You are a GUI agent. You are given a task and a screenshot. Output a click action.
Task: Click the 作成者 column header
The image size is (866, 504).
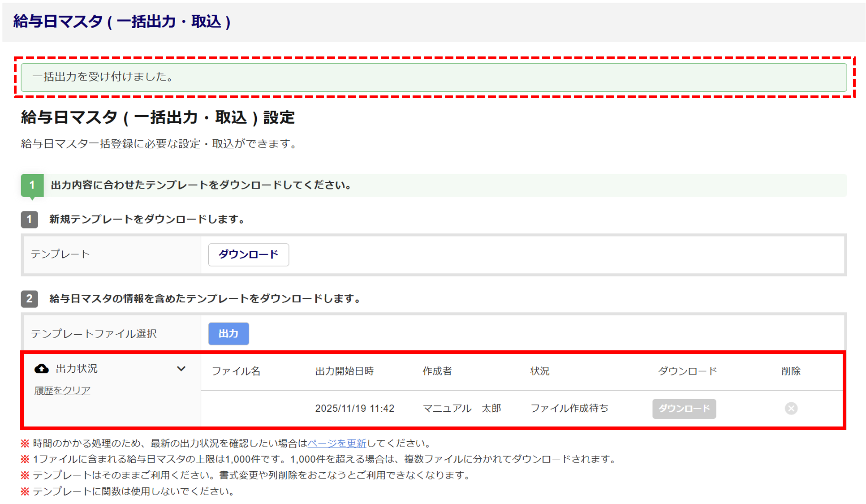437,371
